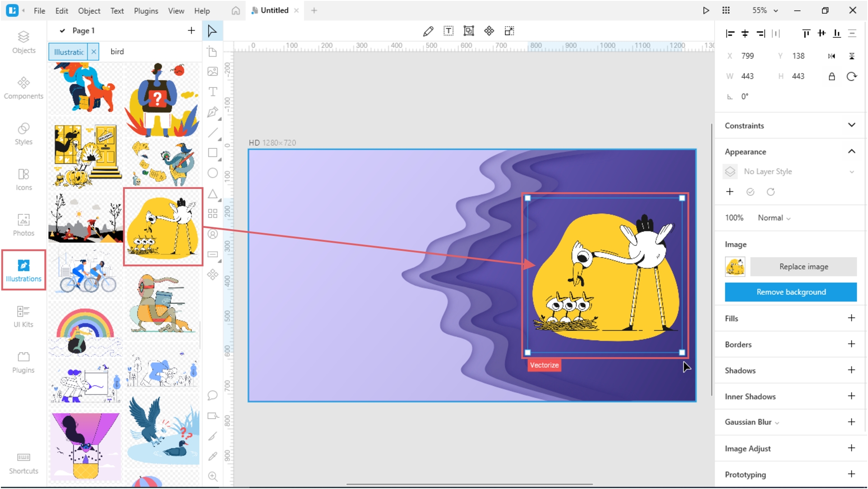The width and height of the screenshot is (868, 489).
Task: Select the Comment bubble tool
Action: point(212,396)
